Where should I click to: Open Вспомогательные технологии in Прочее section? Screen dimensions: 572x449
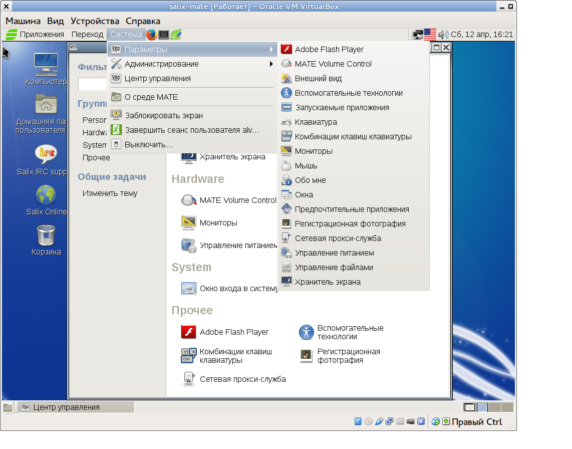click(x=341, y=332)
